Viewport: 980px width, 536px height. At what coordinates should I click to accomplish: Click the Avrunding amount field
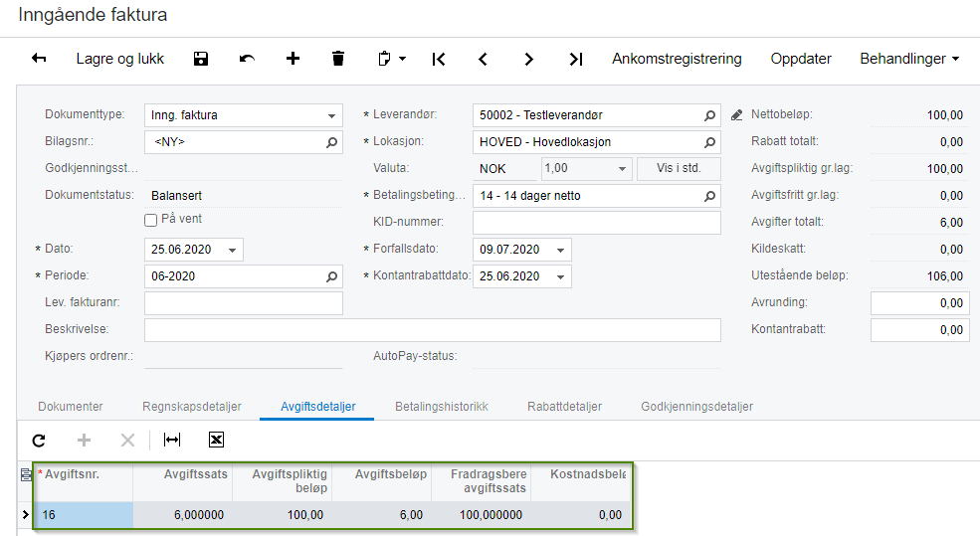point(919,303)
